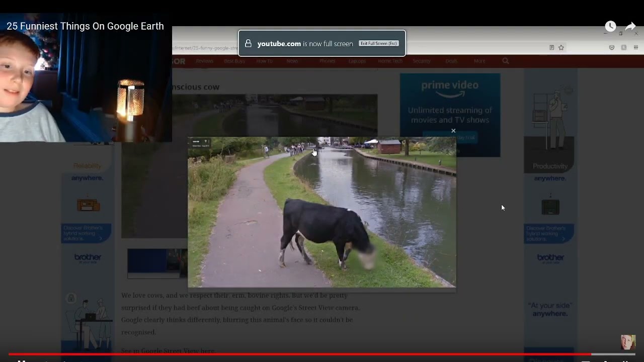The height and width of the screenshot is (362, 644).
Task: Click the 'nscious cow' article heading
Action: pyautogui.click(x=196, y=87)
